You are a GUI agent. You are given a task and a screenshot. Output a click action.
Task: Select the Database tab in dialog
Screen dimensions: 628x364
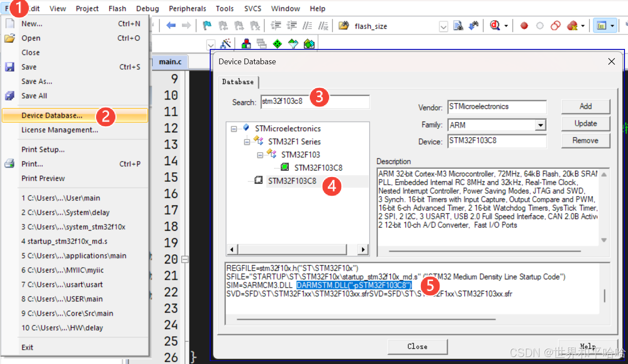click(238, 82)
